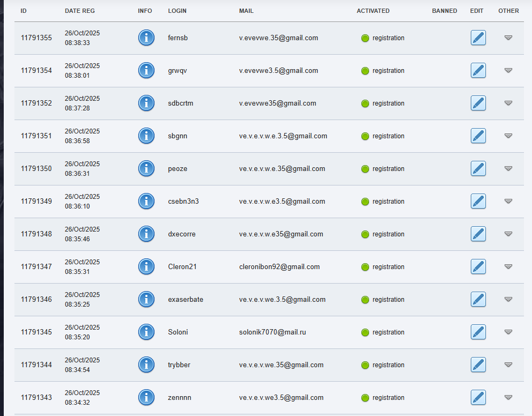Open info for user sbgnn
532x416 pixels.
click(x=146, y=136)
